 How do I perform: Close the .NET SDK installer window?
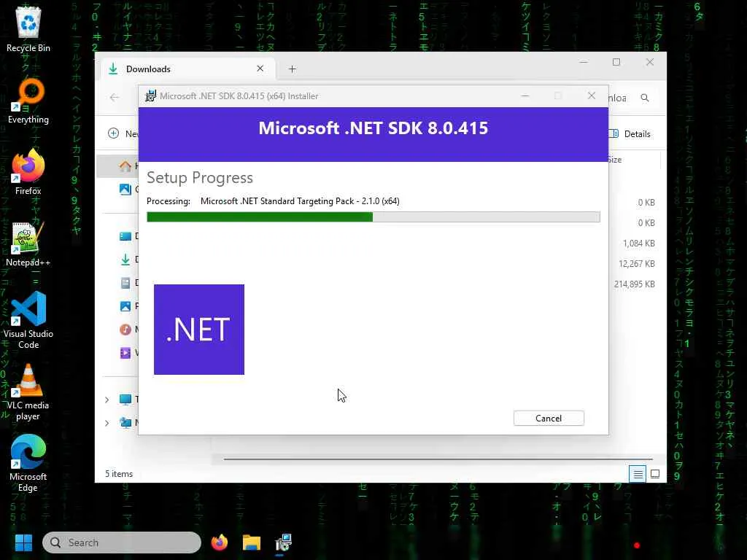pyautogui.click(x=591, y=96)
